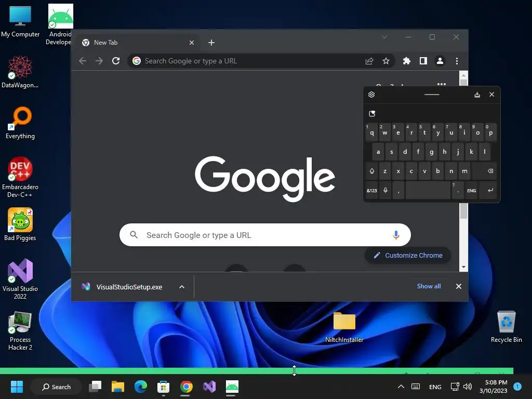Select Everything search desktop shortcut

pos(20,123)
